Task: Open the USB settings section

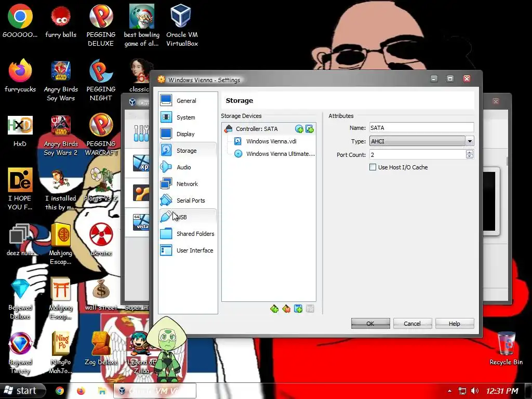Action: click(x=188, y=217)
